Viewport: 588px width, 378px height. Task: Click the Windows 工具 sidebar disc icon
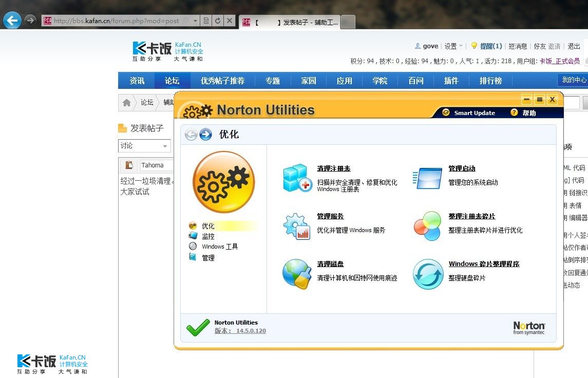[193, 246]
